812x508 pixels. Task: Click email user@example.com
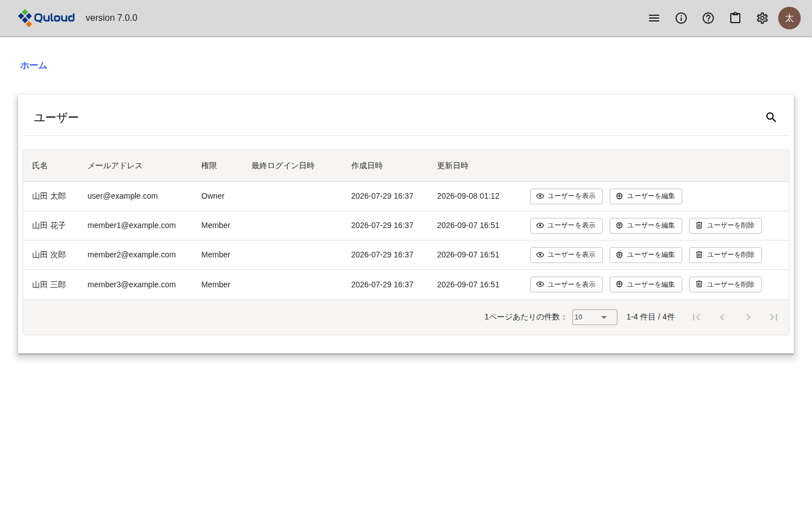(x=122, y=196)
